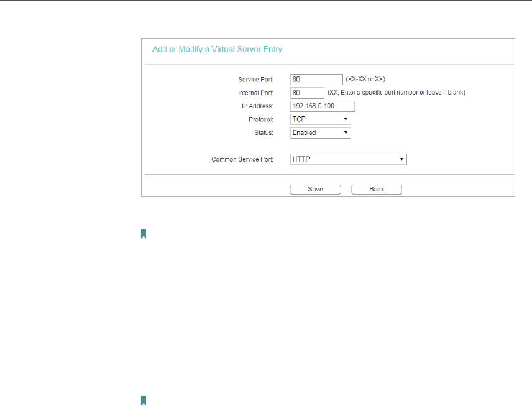Click the Internal Port input field
The image size is (532, 406).
click(307, 93)
